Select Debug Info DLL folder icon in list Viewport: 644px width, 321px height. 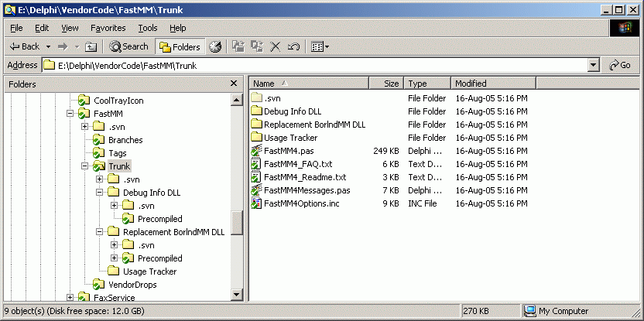pos(256,111)
